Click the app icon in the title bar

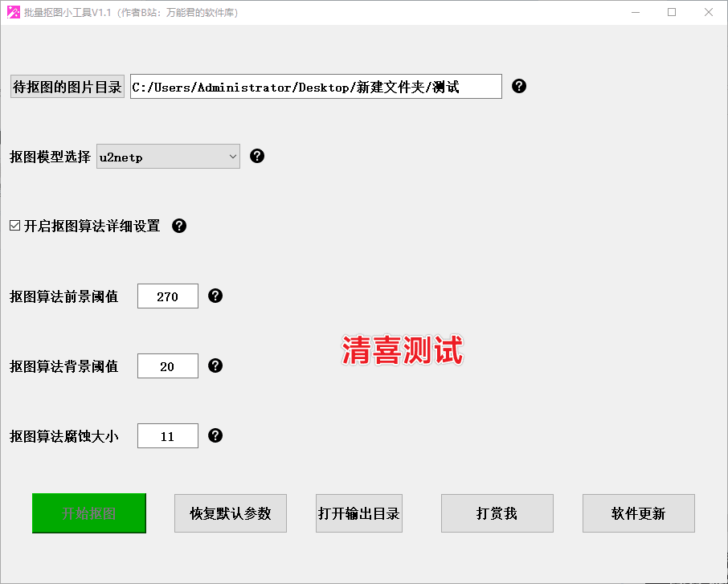pos(13,12)
